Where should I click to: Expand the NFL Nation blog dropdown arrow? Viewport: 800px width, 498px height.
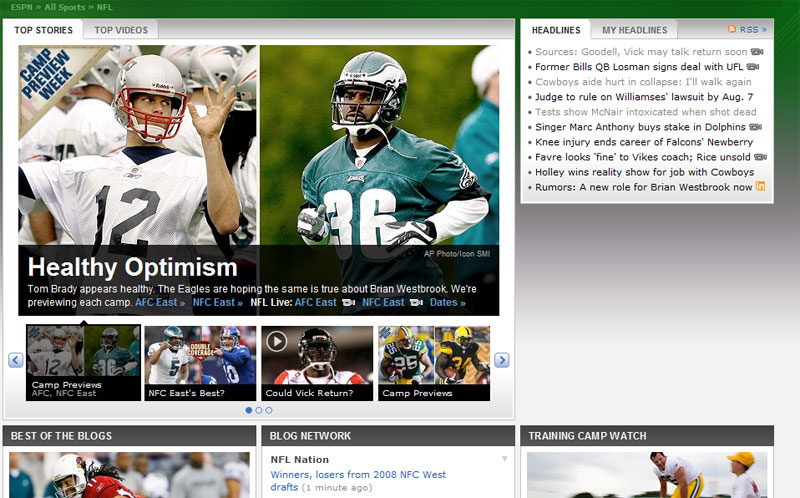coord(504,459)
